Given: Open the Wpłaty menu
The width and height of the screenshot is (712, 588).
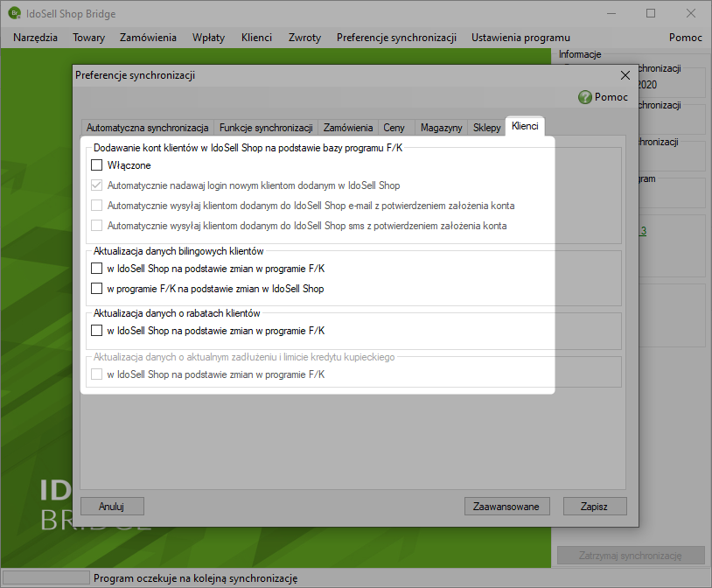Looking at the screenshot, I should [x=208, y=38].
